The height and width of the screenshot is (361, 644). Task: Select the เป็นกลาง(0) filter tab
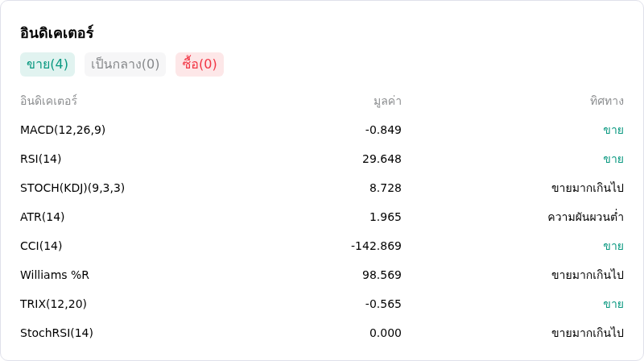125,64
